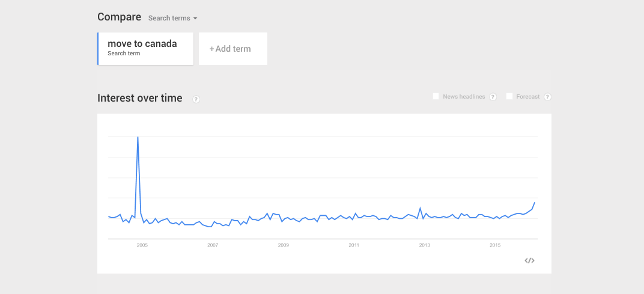Click the Compare heading
This screenshot has width=644, height=294.
(119, 17)
